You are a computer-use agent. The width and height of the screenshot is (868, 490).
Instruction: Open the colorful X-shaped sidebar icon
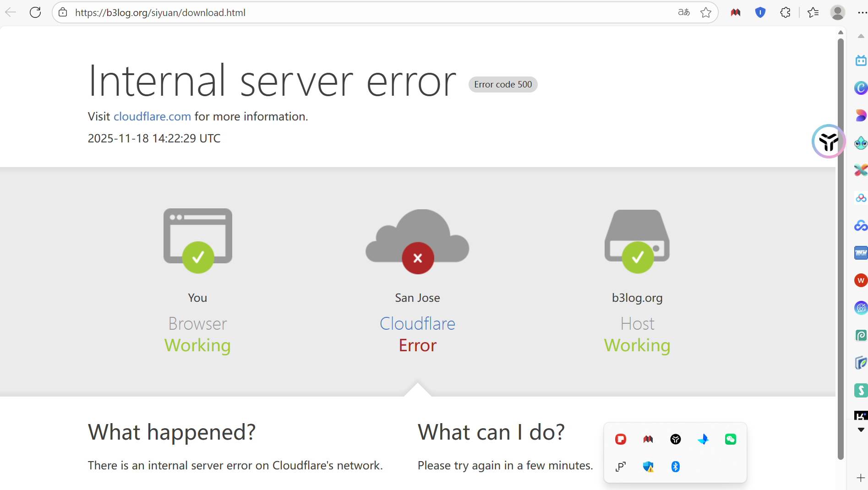[x=861, y=170]
